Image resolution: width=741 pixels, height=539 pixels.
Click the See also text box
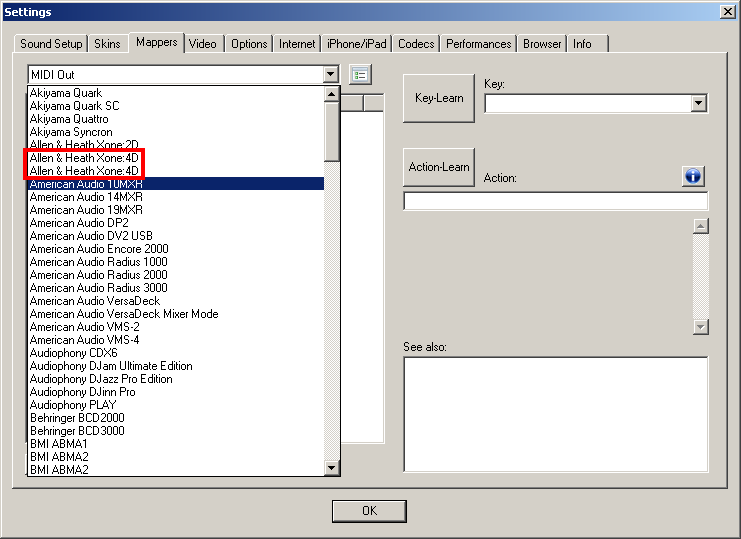(556, 414)
